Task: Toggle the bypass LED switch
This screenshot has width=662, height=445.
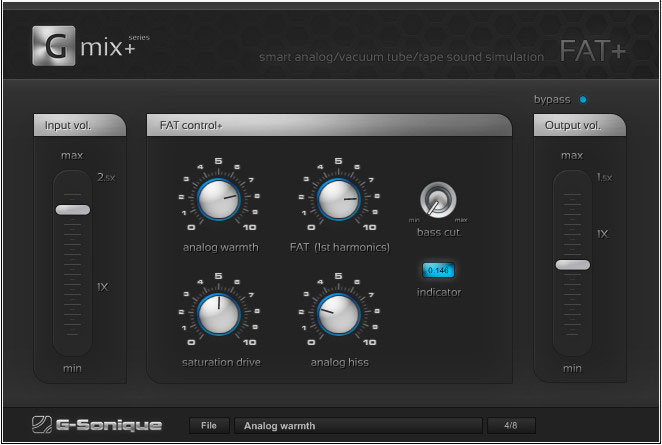Action: pos(583,100)
